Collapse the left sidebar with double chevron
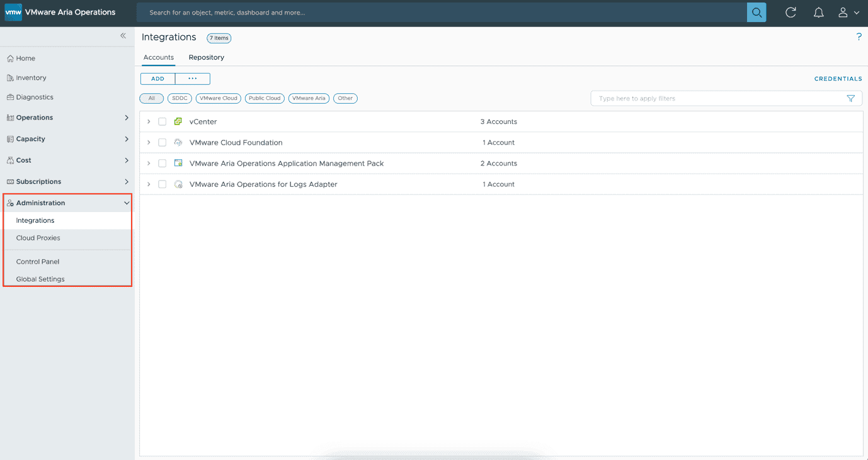868x460 pixels. [x=123, y=36]
